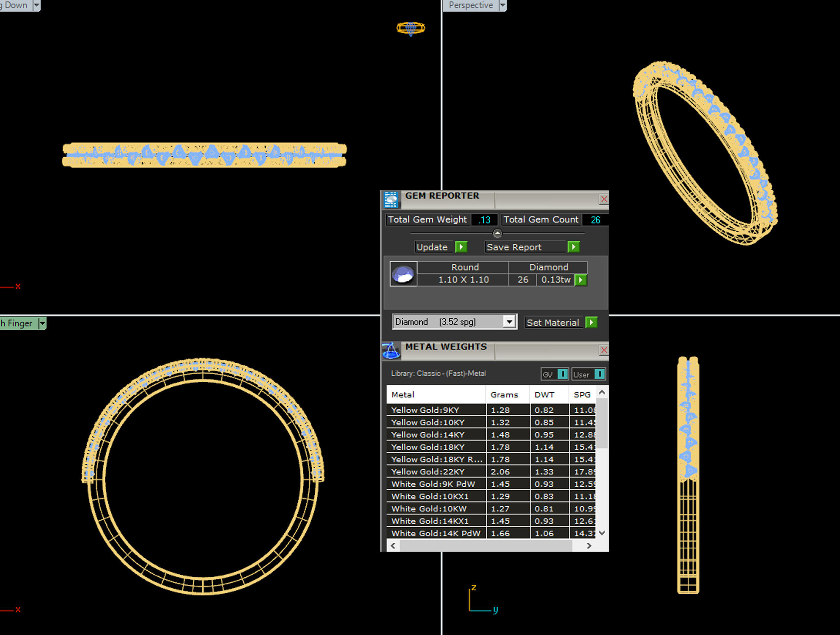Image resolution: width=840 pixels, height=635 pixels.
Task: Toggle the User library switch
Action: click(x=599, y=374)
